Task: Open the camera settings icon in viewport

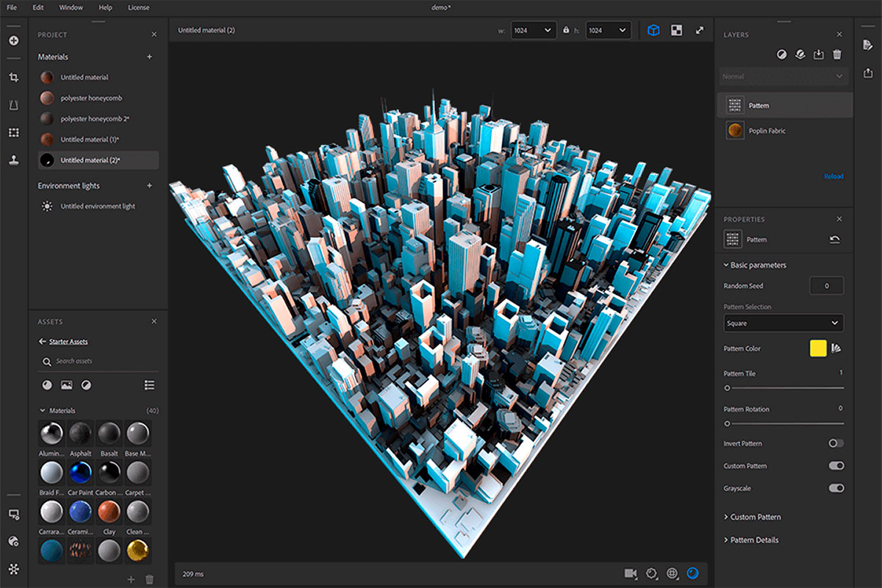Action: (631, 573)
